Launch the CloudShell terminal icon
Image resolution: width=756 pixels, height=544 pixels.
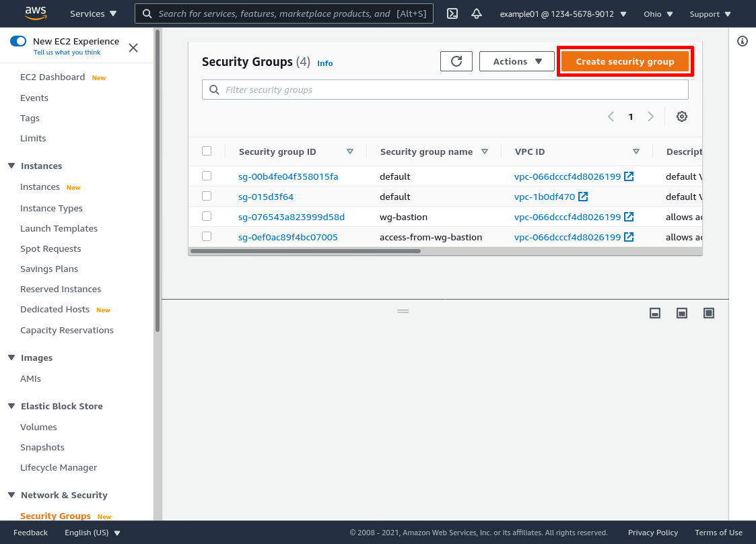pos(452,13)
